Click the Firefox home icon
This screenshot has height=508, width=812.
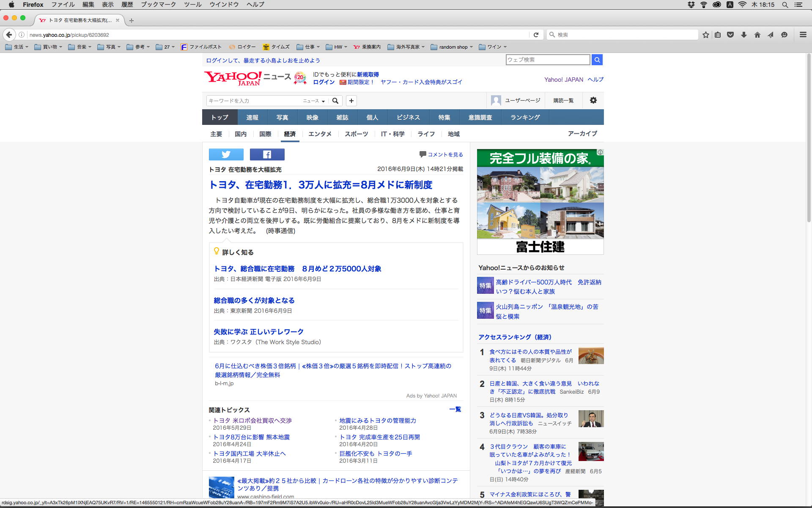point(757,35)
